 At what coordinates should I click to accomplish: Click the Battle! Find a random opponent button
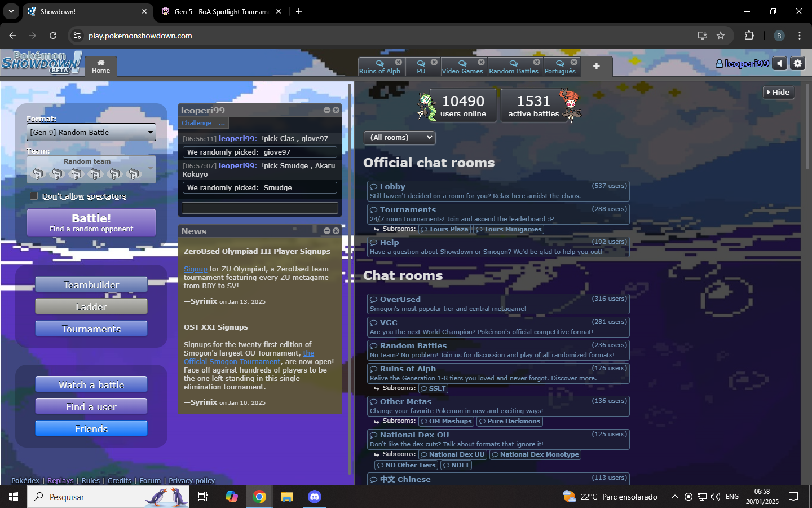click(x=91, y=222)
